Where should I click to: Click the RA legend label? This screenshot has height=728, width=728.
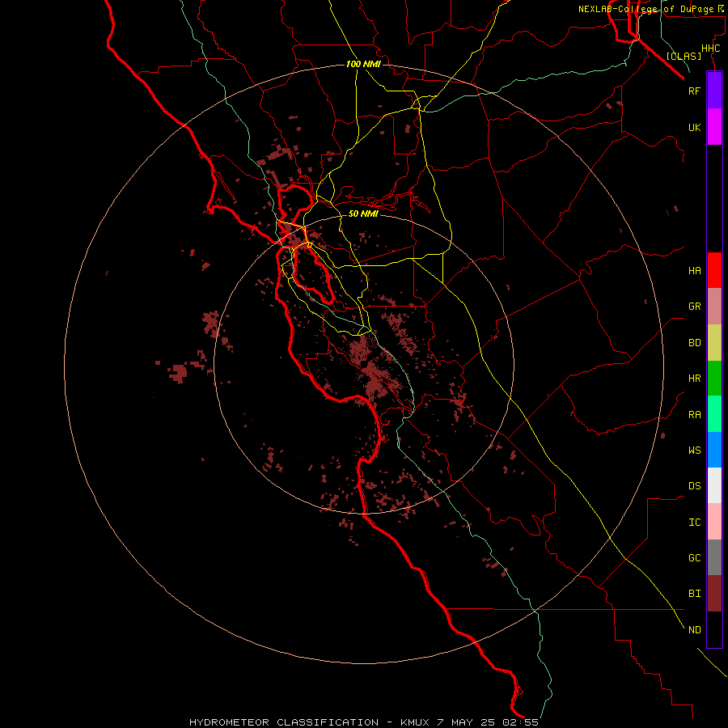click(x=694, y=415)
